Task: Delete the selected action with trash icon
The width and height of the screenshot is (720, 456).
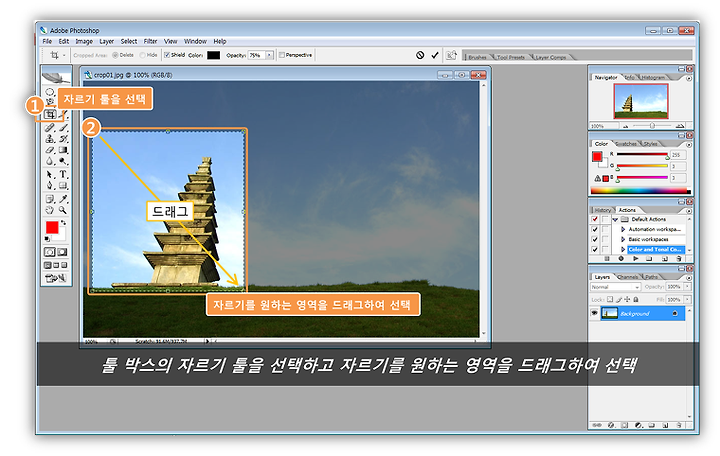Action: pyautogui.click(x=679, y=259)
